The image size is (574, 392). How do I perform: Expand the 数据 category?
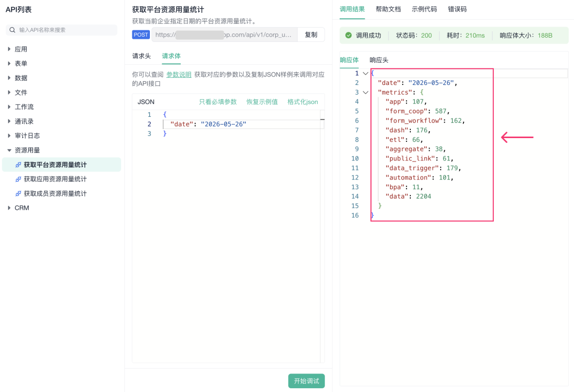9,78
